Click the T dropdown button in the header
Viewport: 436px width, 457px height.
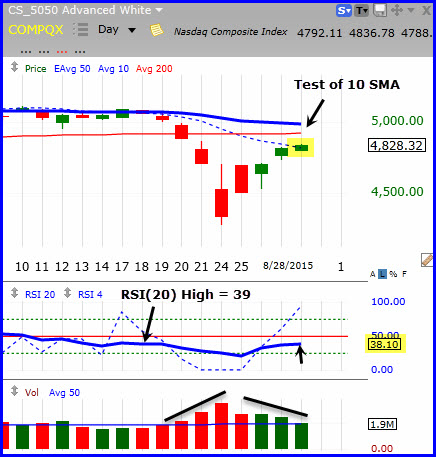tap(361, 11)
